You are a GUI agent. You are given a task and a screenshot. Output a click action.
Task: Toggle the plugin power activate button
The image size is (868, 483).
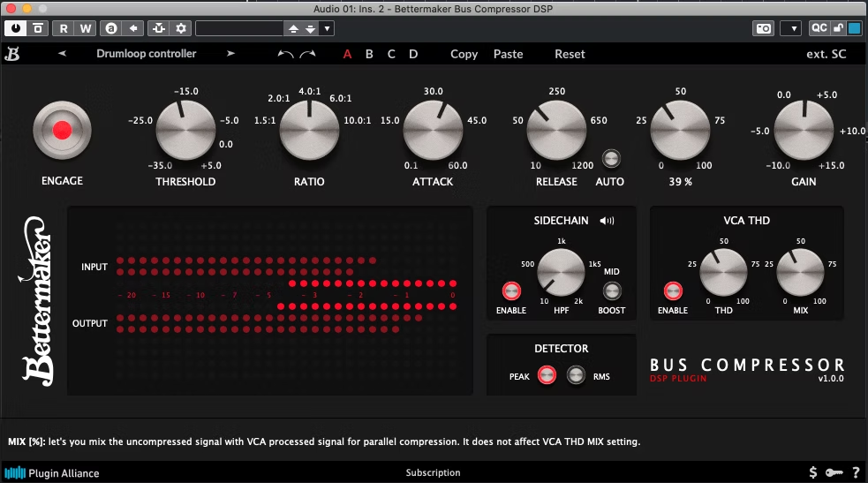pyautogui.click(x=16, y=28)
